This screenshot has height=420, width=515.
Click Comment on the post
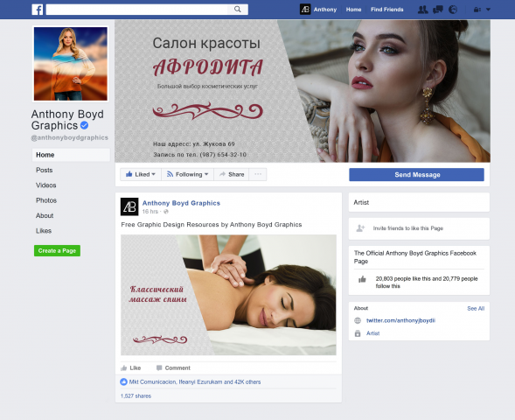tap(173, 367)
